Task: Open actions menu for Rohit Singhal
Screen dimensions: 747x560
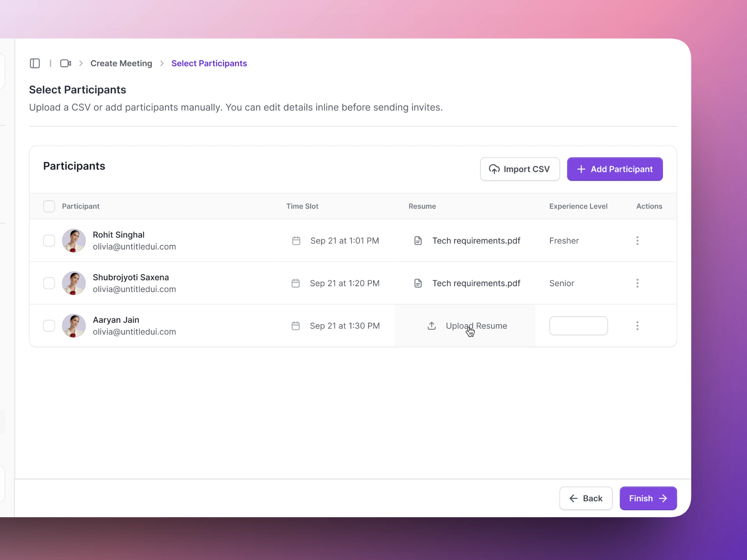Action: point(637,241)
